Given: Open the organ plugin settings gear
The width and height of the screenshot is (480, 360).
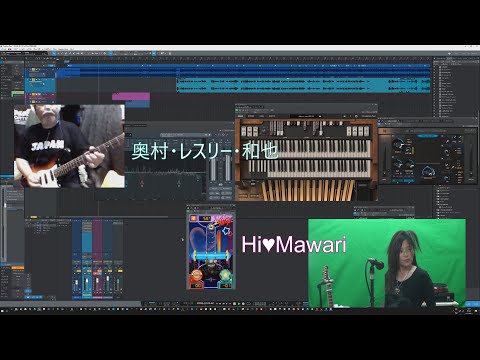Looking at the screenshot, I should pyautogui.click(x=356, y=116).
